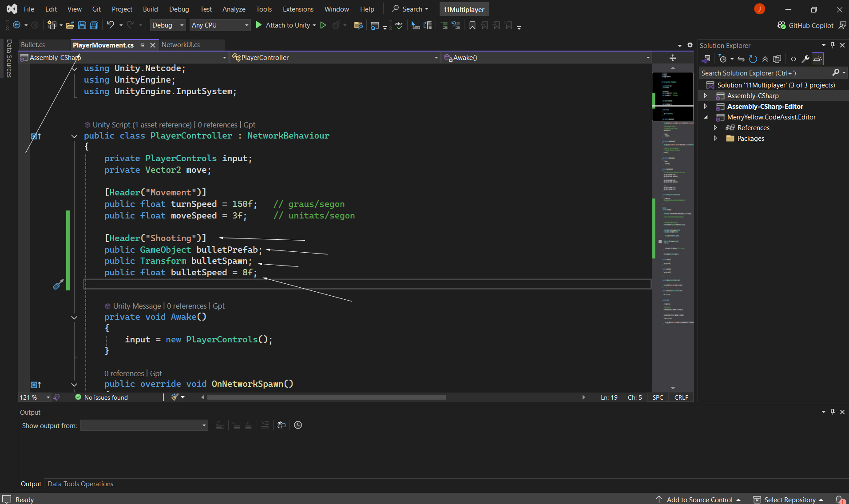This screenshot has width=849, height=504.
Task: Click the Undo arrow icon
Action: (x=110, y=25)
